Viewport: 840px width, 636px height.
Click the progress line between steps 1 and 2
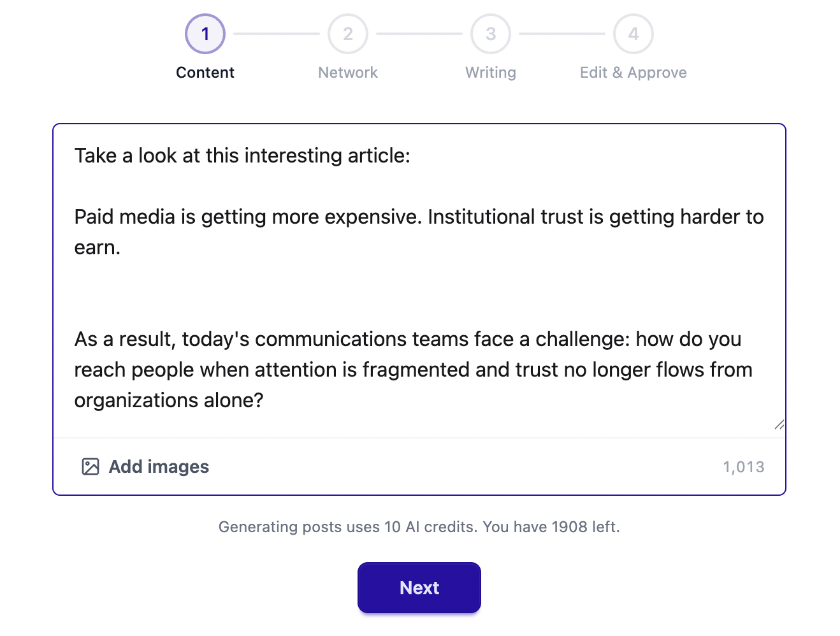point(277,34)
